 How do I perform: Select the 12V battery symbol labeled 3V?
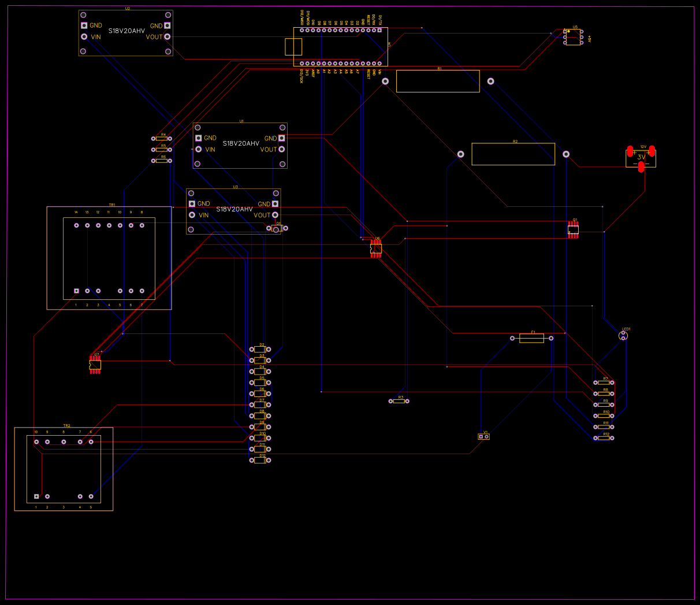[x=641, y=157]
